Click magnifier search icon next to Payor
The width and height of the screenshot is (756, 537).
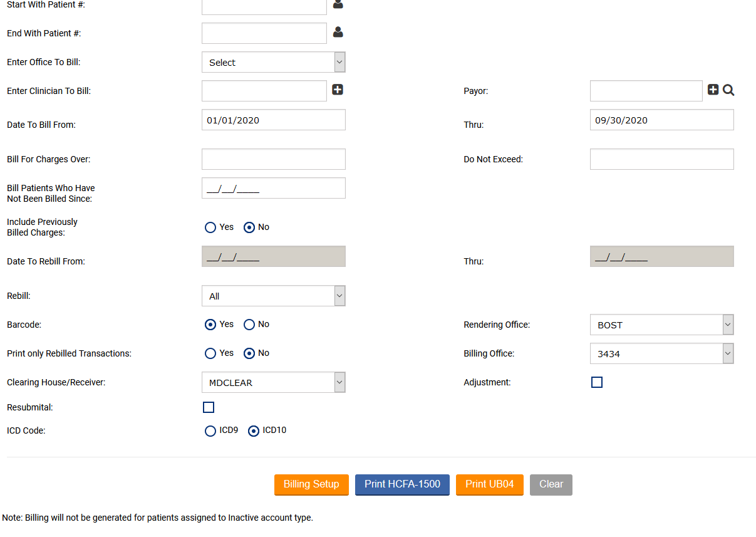pyautogui.click(x=728, y=90)
